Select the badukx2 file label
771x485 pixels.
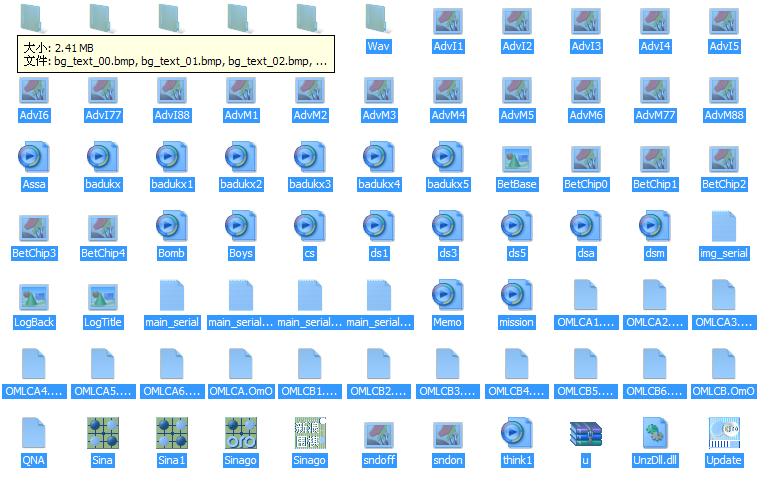coord(241,184)
